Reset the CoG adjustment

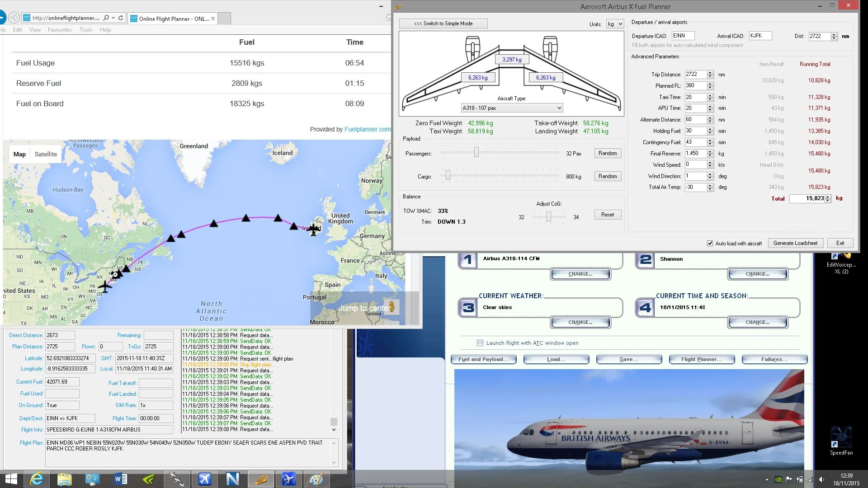[608, 215]
